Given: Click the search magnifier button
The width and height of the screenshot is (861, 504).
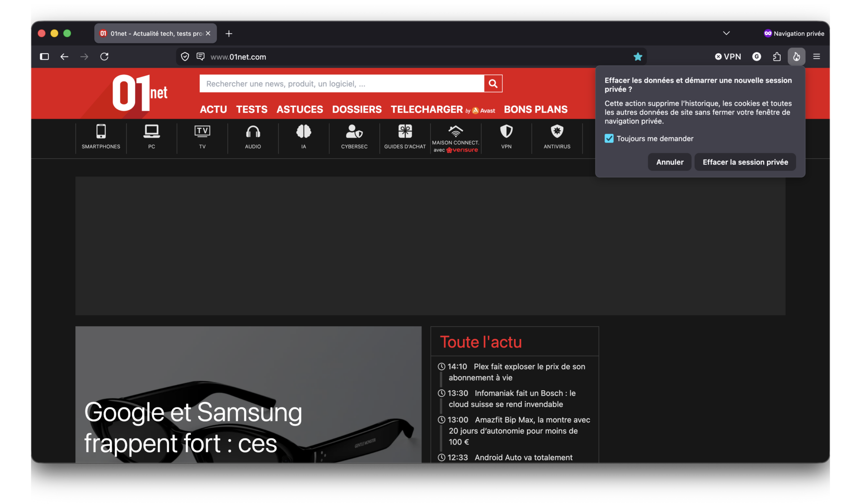Looking at the screenshot, I should [x=493, y=83].
